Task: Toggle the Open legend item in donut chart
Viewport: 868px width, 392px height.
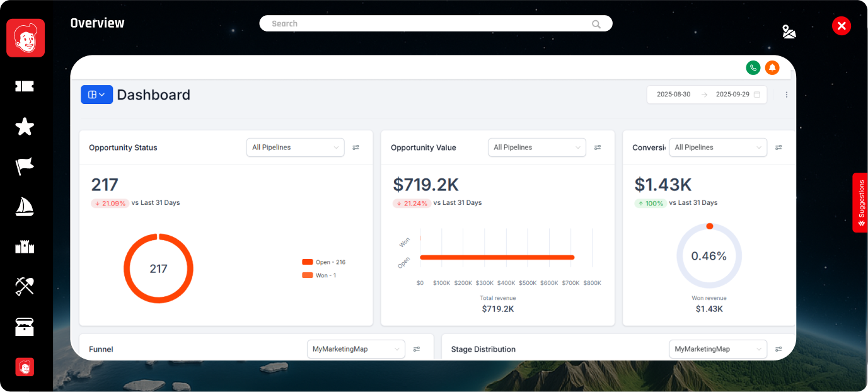Action: pos(324,262)
